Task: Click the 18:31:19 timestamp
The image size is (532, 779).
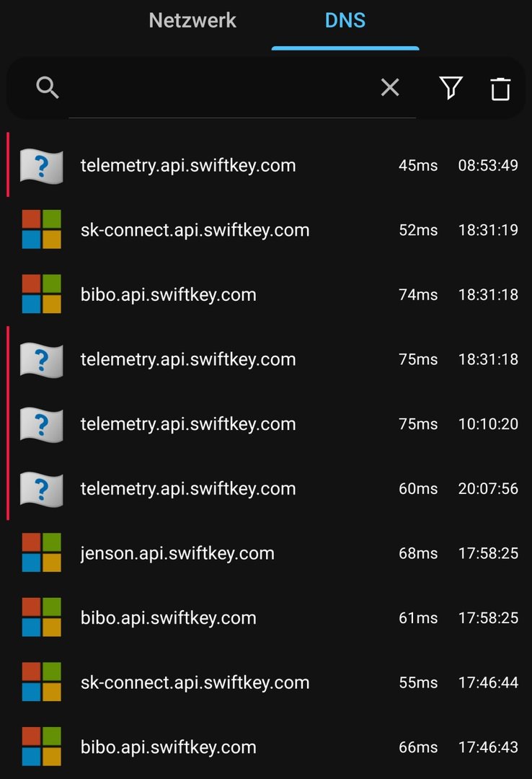Action: [x=488, y=230]
